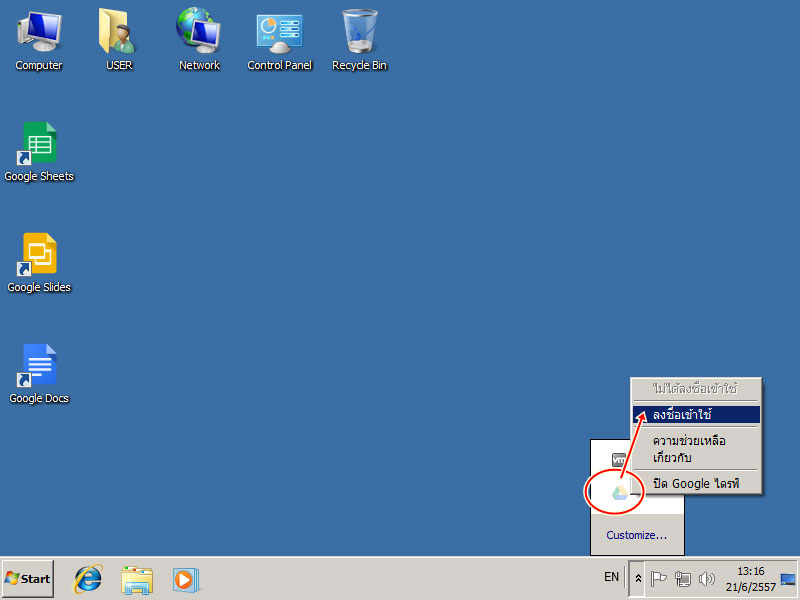
Task: Open the USER folder icon
Action: [x=119, y=40]
